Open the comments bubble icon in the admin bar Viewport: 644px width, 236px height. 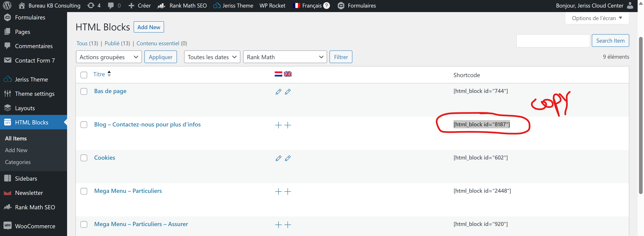(x=111, y=6)
